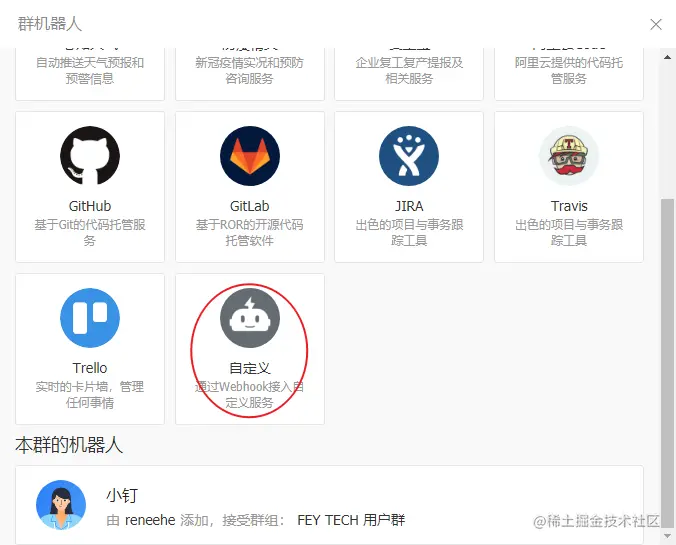Click JIRA's '出色的项目与事务跟踪工具' description
The width and height of the screenshot is (676, 545).
[x=409, y=232]
